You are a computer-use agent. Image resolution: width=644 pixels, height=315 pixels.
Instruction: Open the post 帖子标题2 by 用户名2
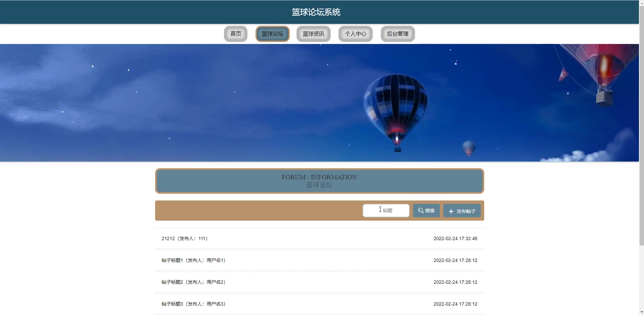click(319, 282)
